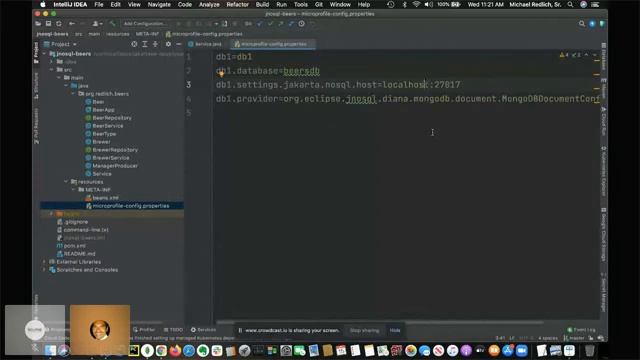640x360 pixels.
Task: Open Trash in the Dock
Action: (x=589, y=351)
